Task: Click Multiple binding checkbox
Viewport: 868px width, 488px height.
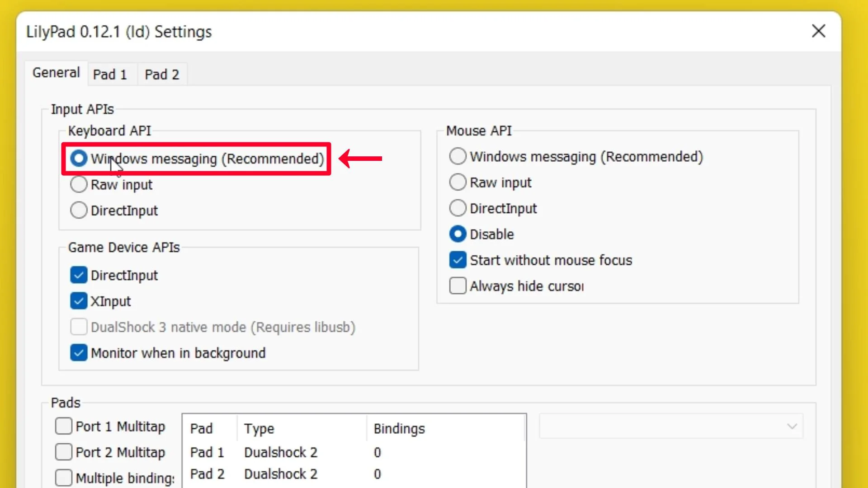Action: 63,477
